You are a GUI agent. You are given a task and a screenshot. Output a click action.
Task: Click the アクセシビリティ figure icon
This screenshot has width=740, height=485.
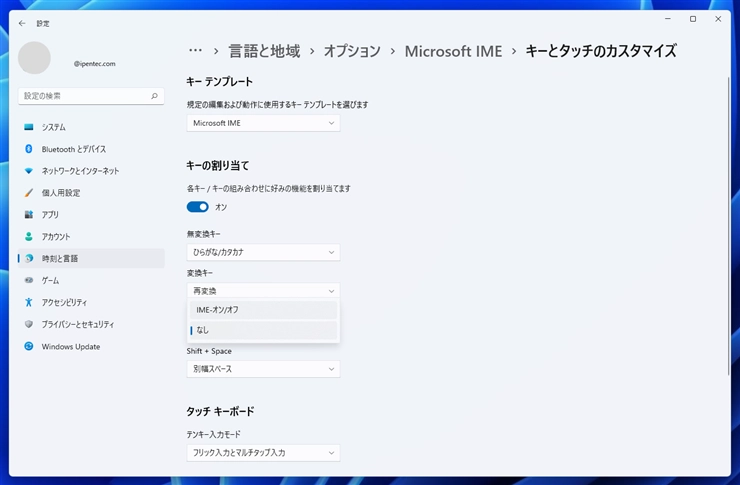click(29, 302)
